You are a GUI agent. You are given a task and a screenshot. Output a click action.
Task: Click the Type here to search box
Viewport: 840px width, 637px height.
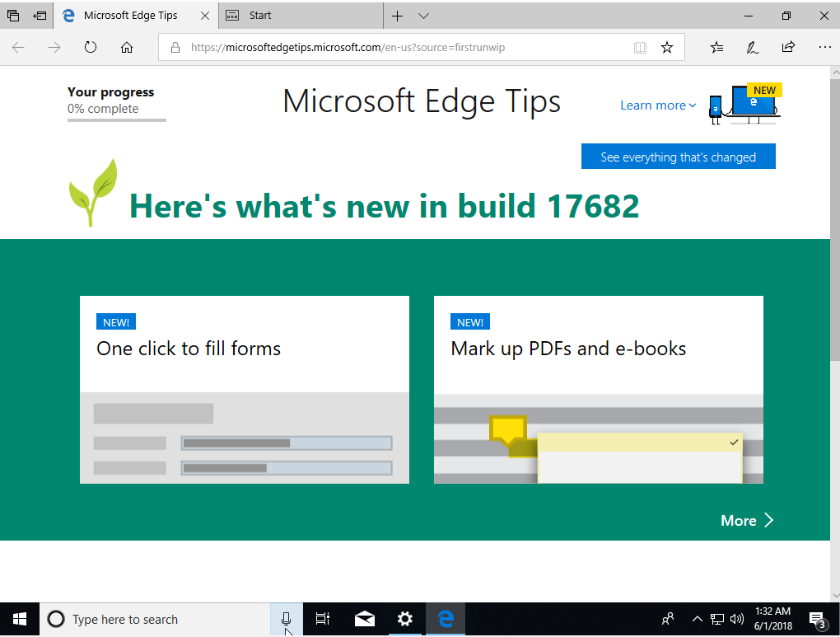[156, 620]
